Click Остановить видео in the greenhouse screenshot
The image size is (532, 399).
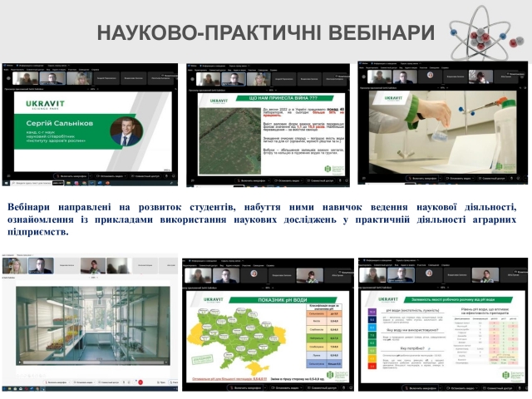pos(84,382)
